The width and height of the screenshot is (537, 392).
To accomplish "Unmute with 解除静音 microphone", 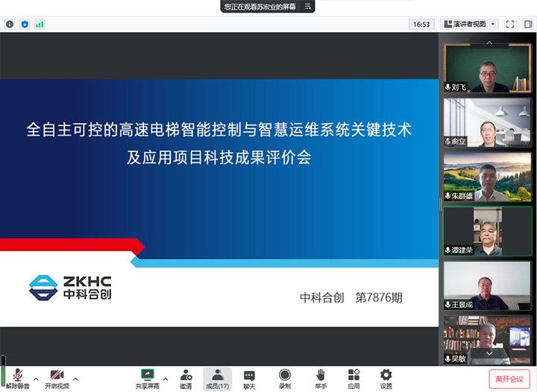I will [x=17, y=379].
